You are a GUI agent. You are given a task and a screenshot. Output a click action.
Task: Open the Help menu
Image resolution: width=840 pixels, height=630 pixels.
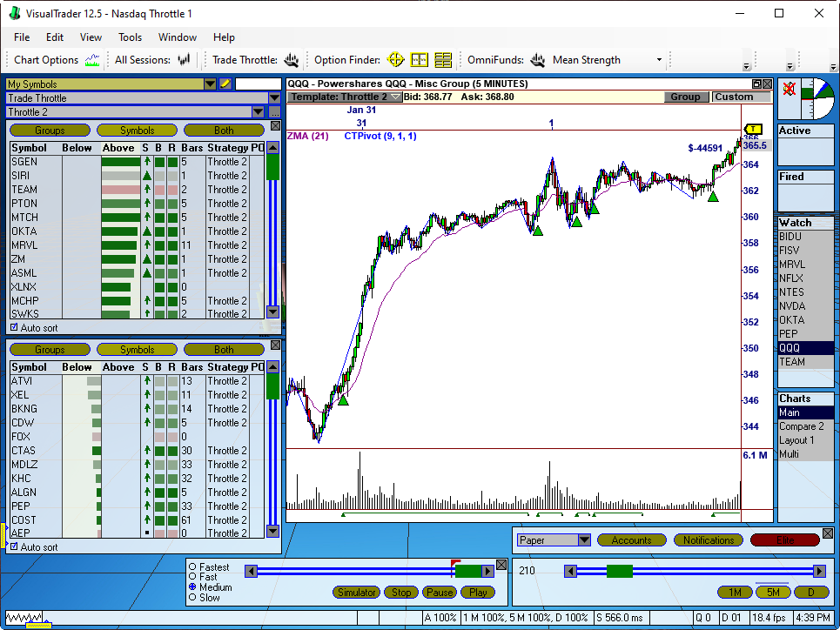(x=224, y=37)
